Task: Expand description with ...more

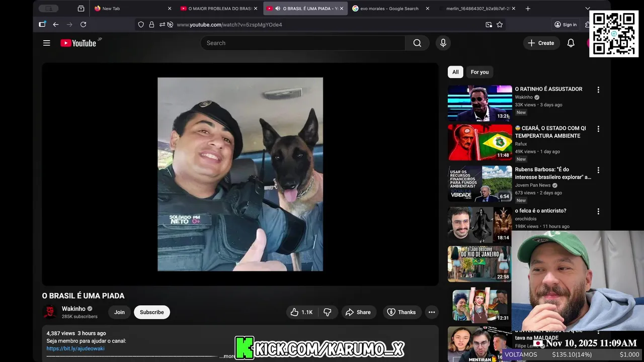Action: (227, 356)
